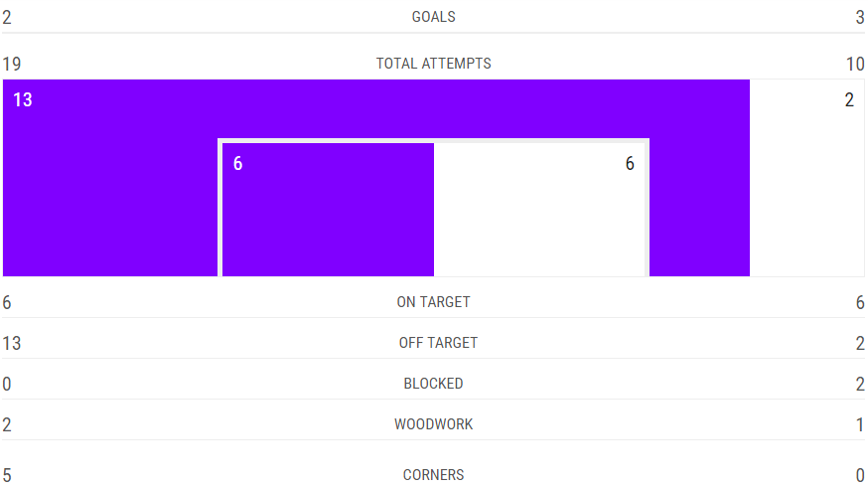Select the WOODWORK stat label
The image size is (868, 488).
[x=433, y=424]
